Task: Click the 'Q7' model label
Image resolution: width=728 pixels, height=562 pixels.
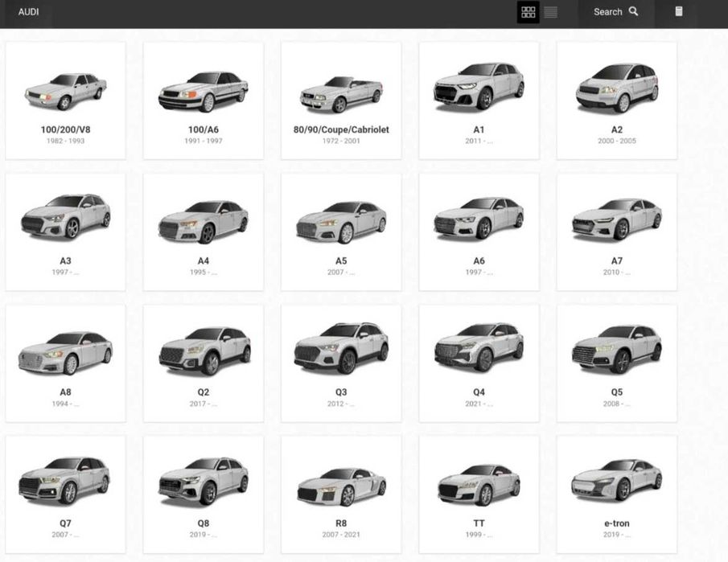Action: coord(65,523)
